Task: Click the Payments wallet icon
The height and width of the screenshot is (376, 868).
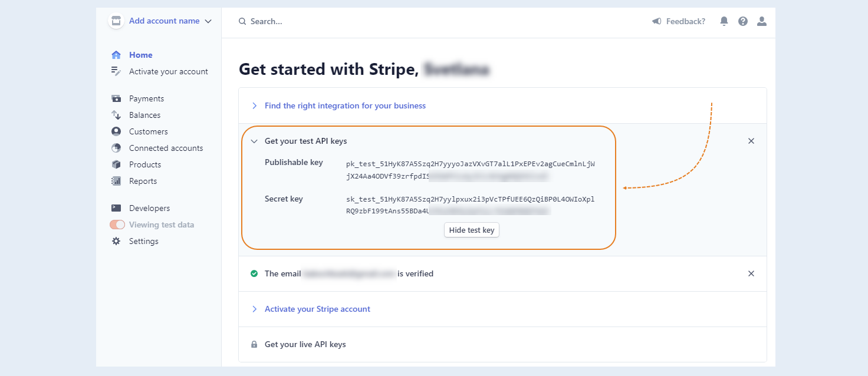Action: coord(116,98)
